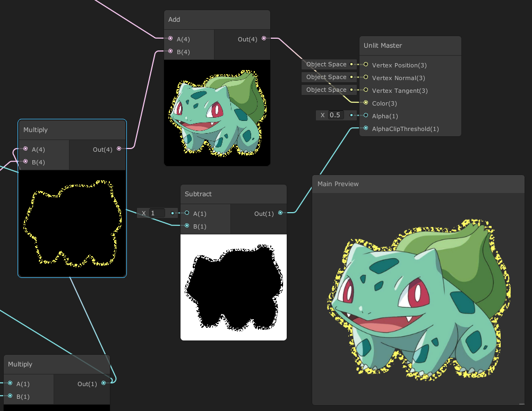Click the Vertex Position(3) label text
532x411 pixels.
(399, 65)
